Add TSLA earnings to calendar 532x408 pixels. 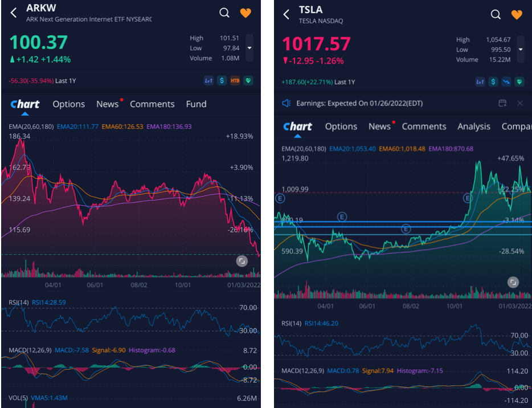tap(502, 103)
